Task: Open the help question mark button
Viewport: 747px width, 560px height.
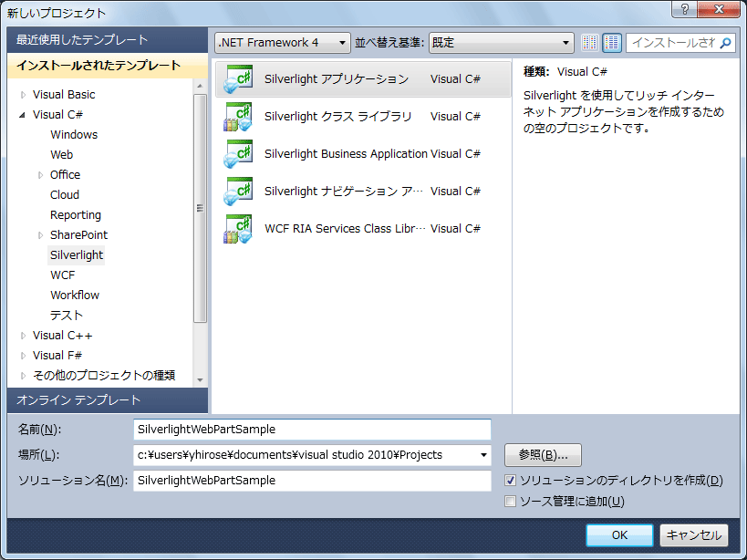Action: [685, 9]
